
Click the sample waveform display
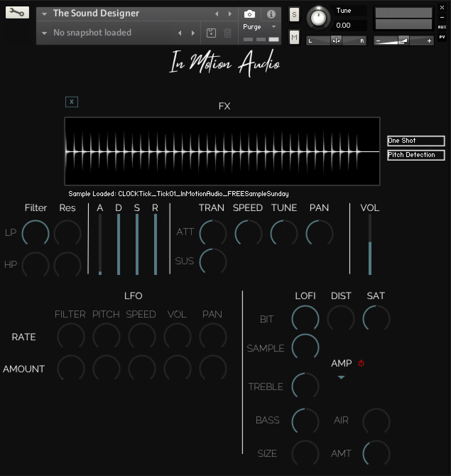coord(222,151)
